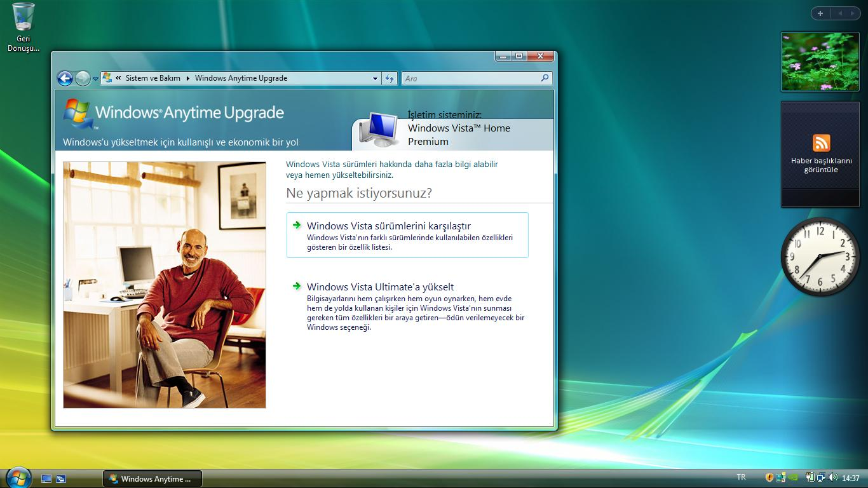The width and height of the screenshot is (868, 488).
Task: Click the Control Panel icon in address bar
Action: point(107,78)
